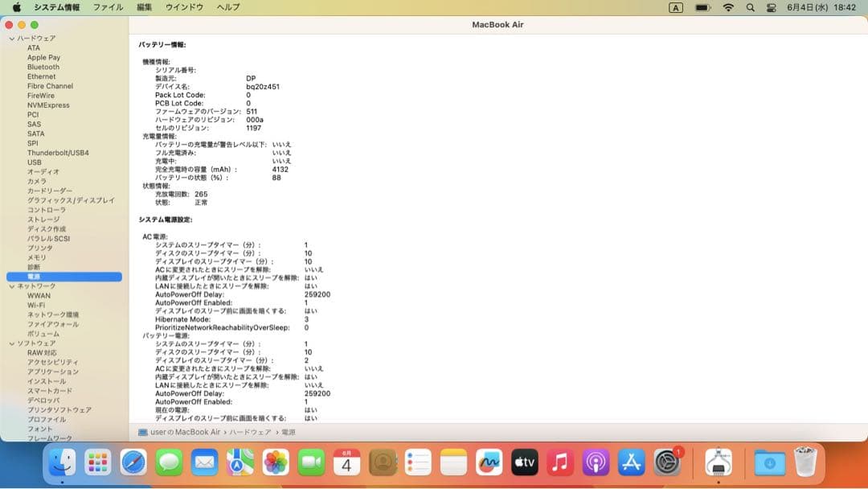Viewport: 868px width, 489px height.
Task: Open the Wi-Fi menu in the menu bar
Action: [729, 7]
